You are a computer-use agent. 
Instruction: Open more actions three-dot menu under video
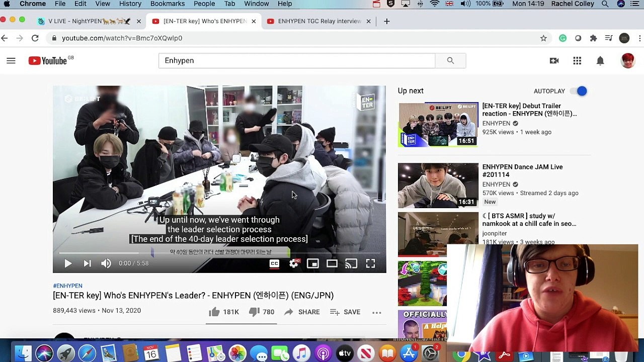pyautogui.click(x=376, y=312)
